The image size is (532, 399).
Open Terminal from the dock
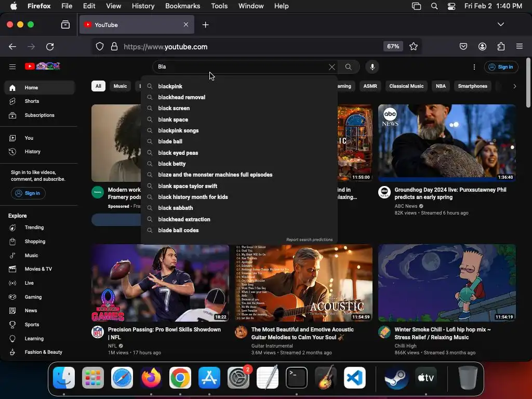[297, 377]
